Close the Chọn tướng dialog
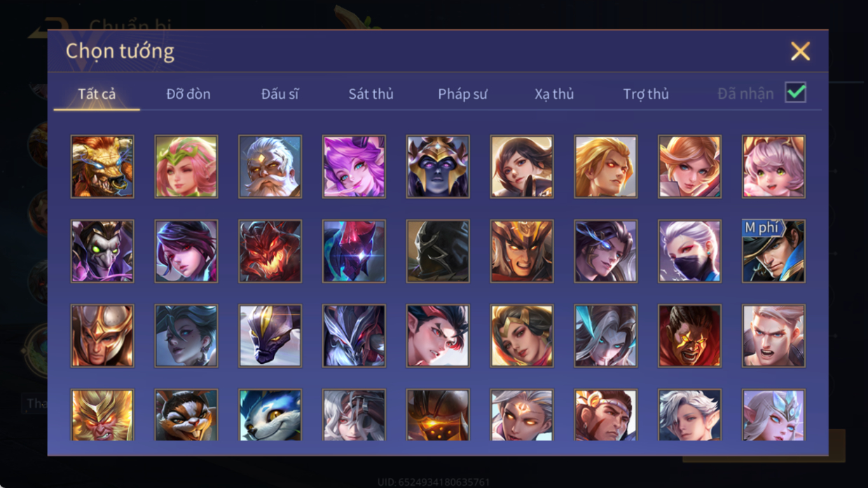This screenshot has width=868, height=488. click(x=800, y=51)
